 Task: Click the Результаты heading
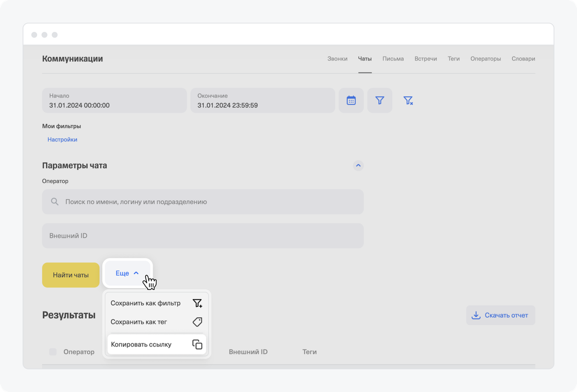click(x=69, y=315)
